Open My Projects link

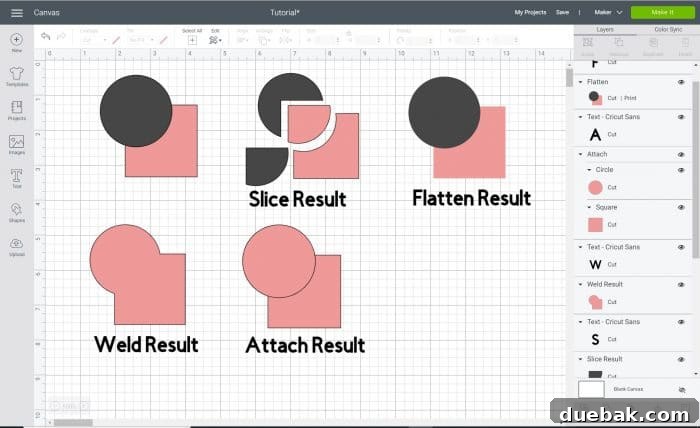pos(530,12)
